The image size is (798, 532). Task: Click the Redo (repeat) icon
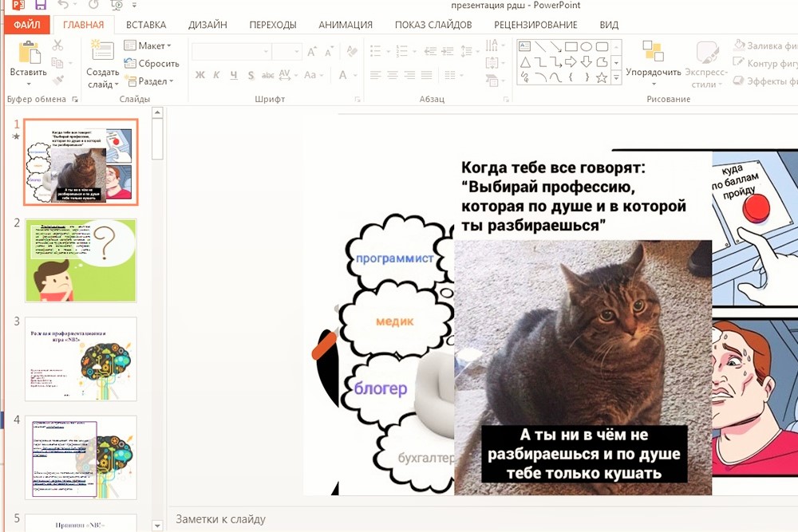click(x=93, y=5)
